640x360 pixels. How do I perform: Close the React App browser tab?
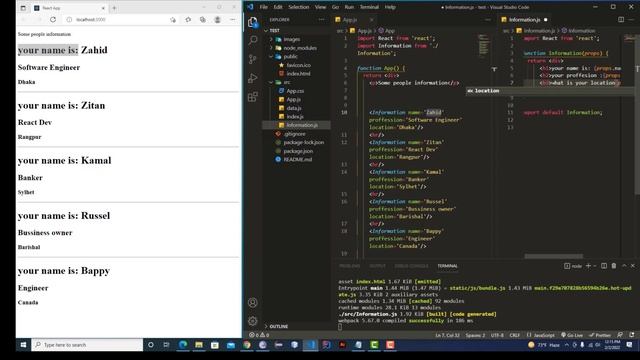[x=103, y=8]
